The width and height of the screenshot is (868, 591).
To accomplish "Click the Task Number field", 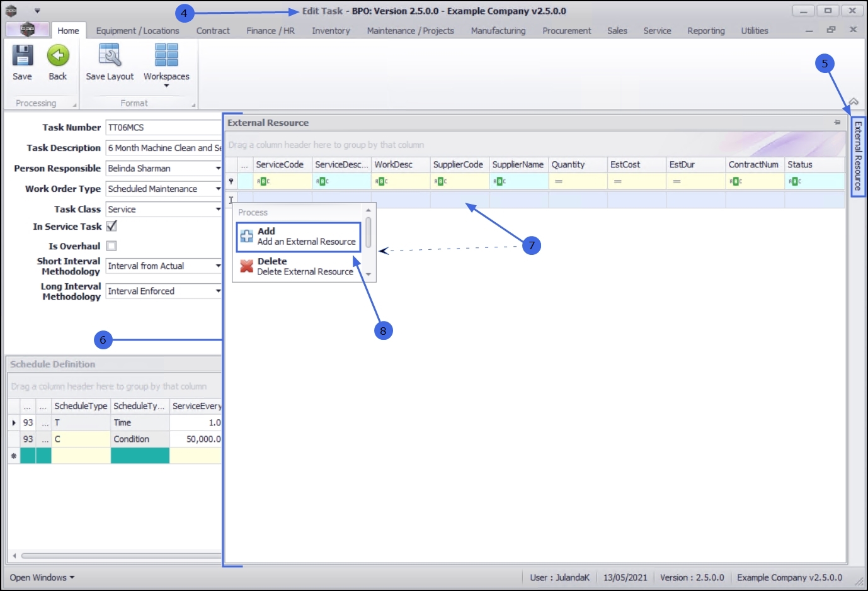I will 164,128.
